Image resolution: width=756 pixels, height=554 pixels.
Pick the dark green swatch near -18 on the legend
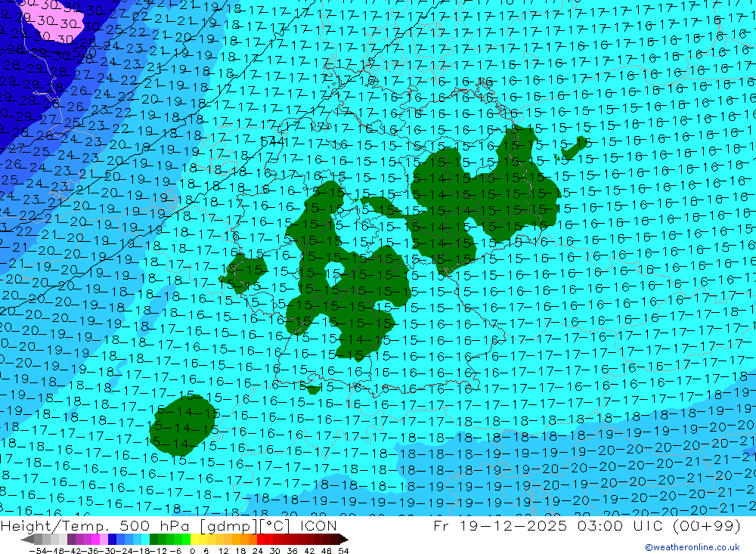point(154,539)
